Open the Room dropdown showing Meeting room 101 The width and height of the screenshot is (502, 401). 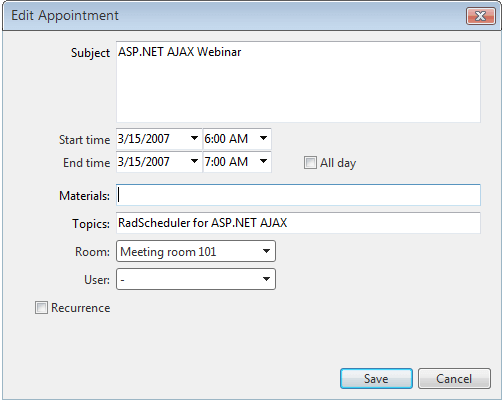pos(196,251)
